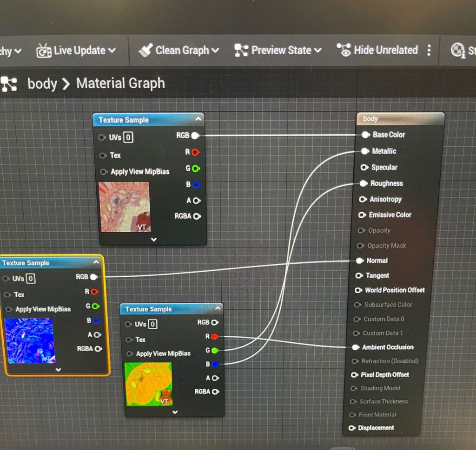Click Apply View MipBias pin of top node
This screenshot has width=476, height=450.
(104, 172)
